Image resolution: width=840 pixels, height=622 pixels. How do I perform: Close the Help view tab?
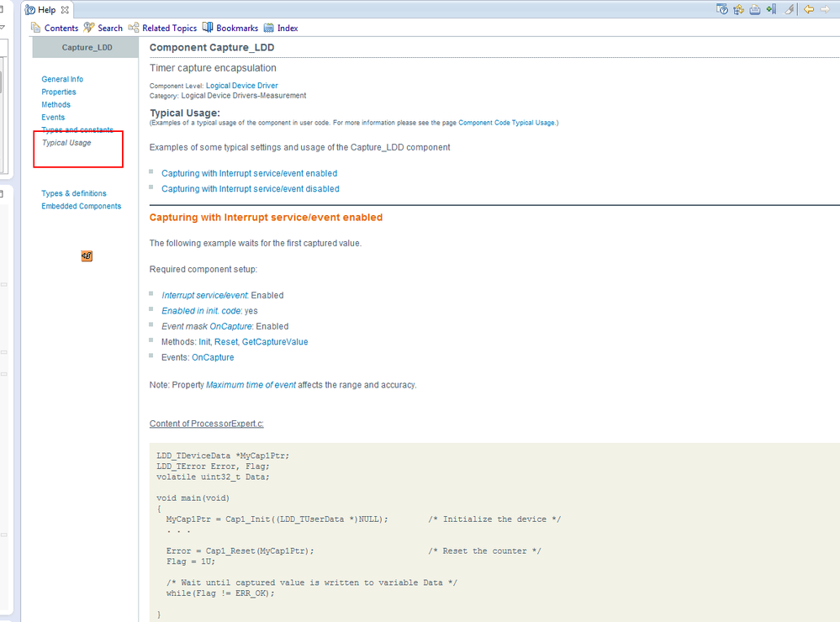65,9
